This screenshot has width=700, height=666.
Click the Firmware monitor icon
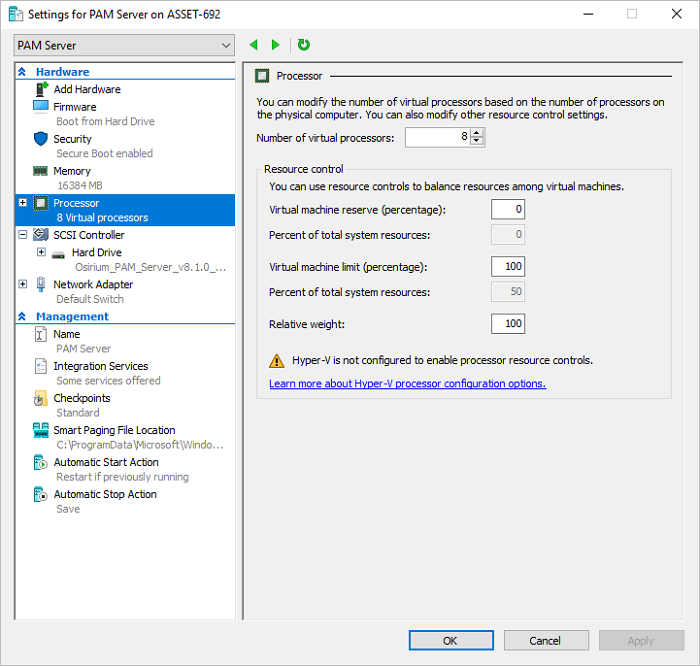[x=41, y=107]
